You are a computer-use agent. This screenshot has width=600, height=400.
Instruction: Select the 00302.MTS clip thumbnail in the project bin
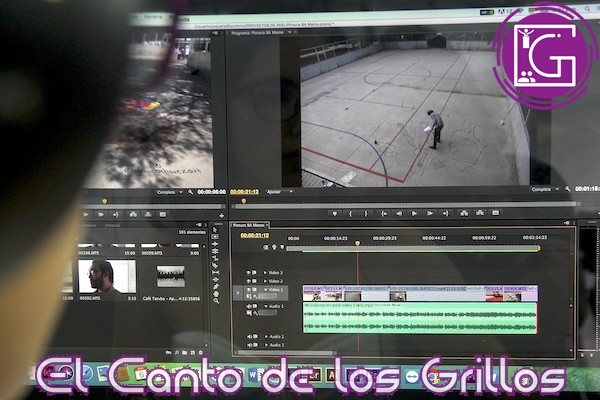(95, 274)
